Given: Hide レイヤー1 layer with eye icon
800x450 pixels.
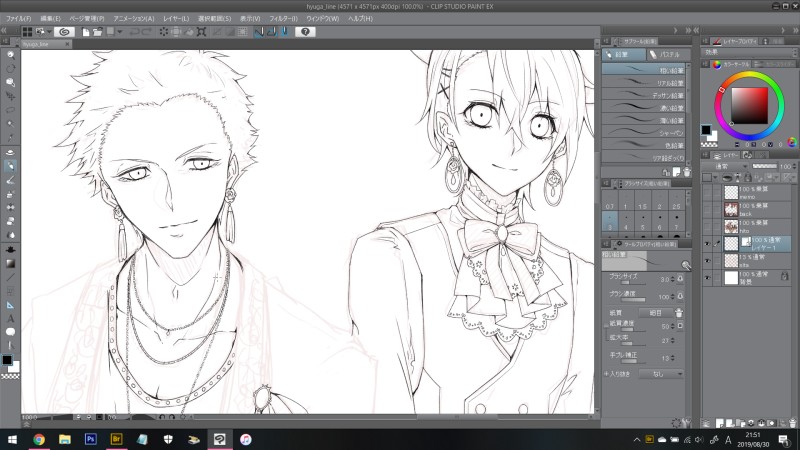Looking at the screenshot, I should tap(707, 244).
